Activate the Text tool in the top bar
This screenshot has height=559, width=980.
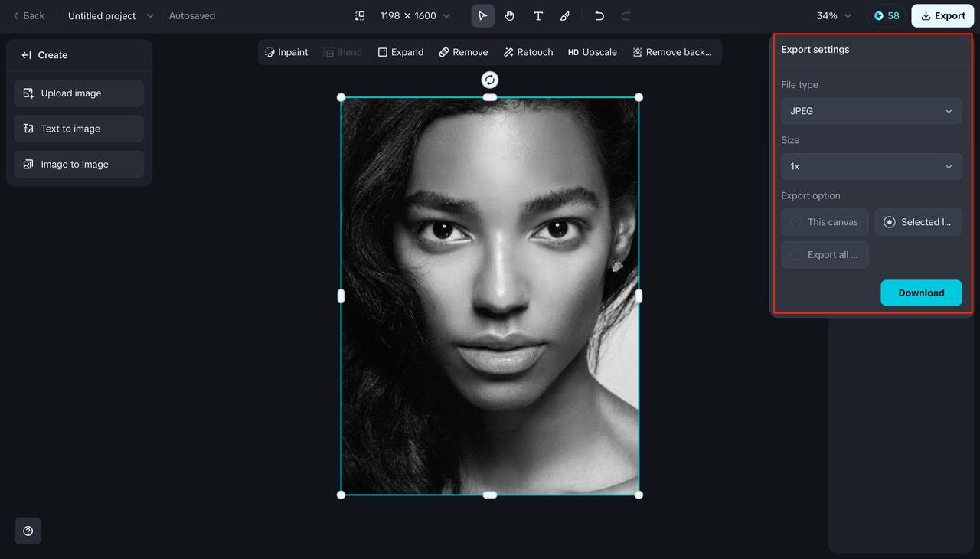point(537,15)
